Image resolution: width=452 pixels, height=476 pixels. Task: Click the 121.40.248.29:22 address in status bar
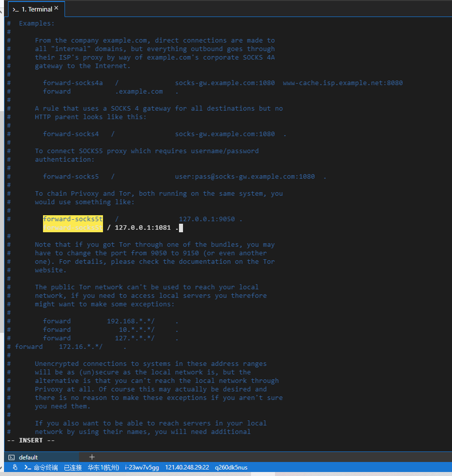(x=187, y=467)
